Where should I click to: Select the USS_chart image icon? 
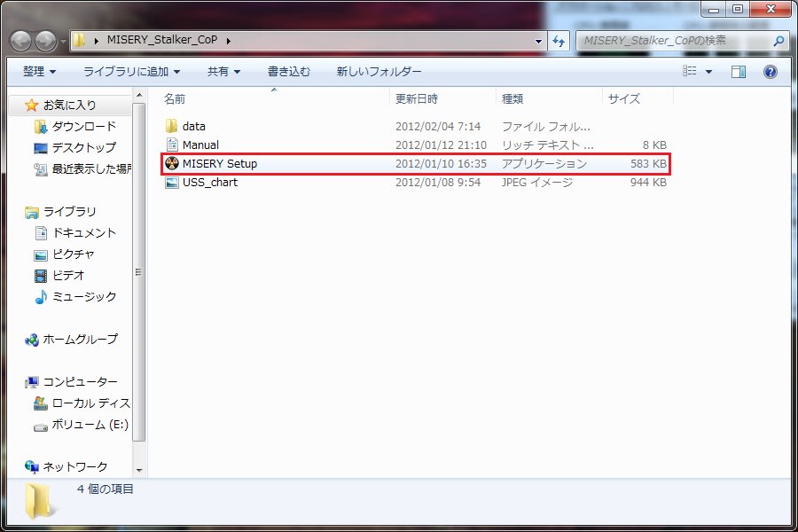click(x=172, y=183)
